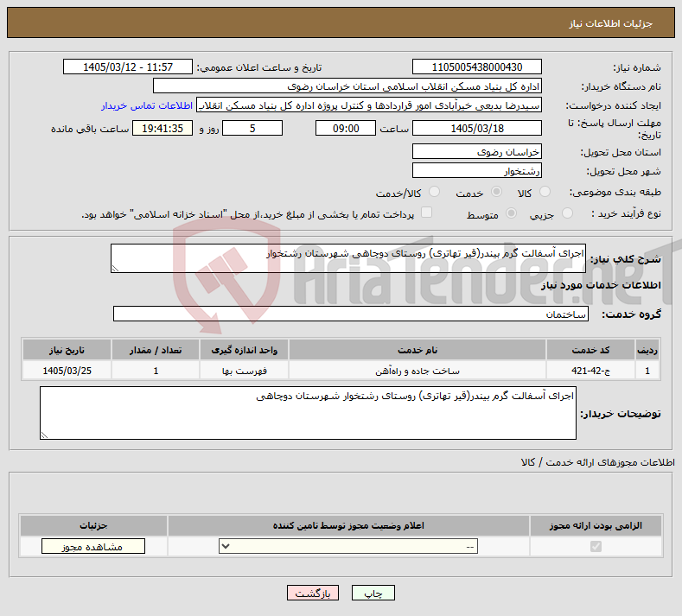Choose the متوسط purchase type radio
This screenshot has width=682, height=616.
pos(512,213)
